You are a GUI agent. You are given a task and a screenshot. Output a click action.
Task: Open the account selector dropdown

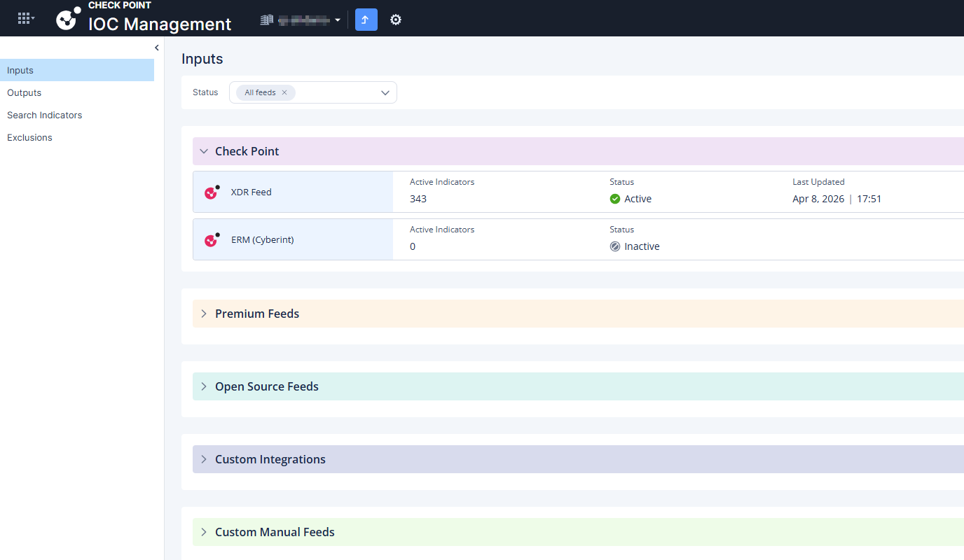(301, 20)
